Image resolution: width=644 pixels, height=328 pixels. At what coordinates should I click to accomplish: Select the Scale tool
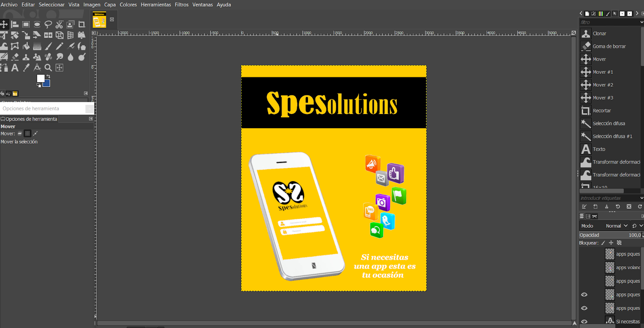tap(26, 35)
